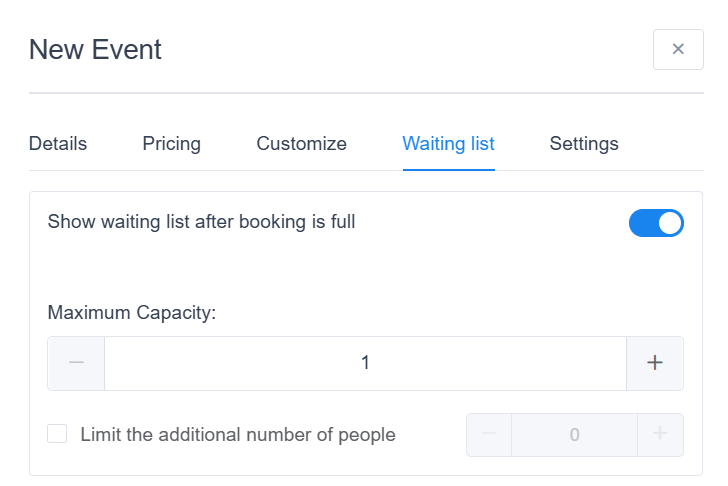Close the New Event dialog
Image resolution: width=728 pixels, height=486 pixels.
(x=678, y=49)
